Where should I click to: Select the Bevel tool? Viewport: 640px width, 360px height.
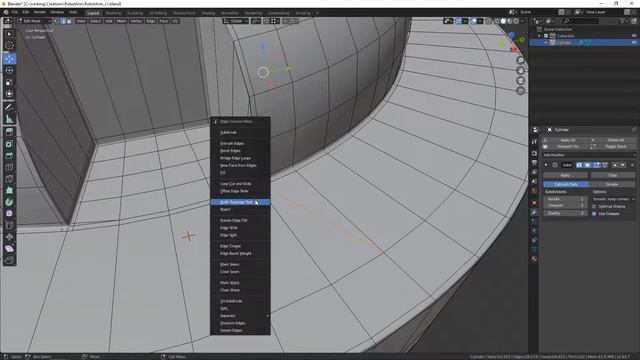[x=9, y=156]
